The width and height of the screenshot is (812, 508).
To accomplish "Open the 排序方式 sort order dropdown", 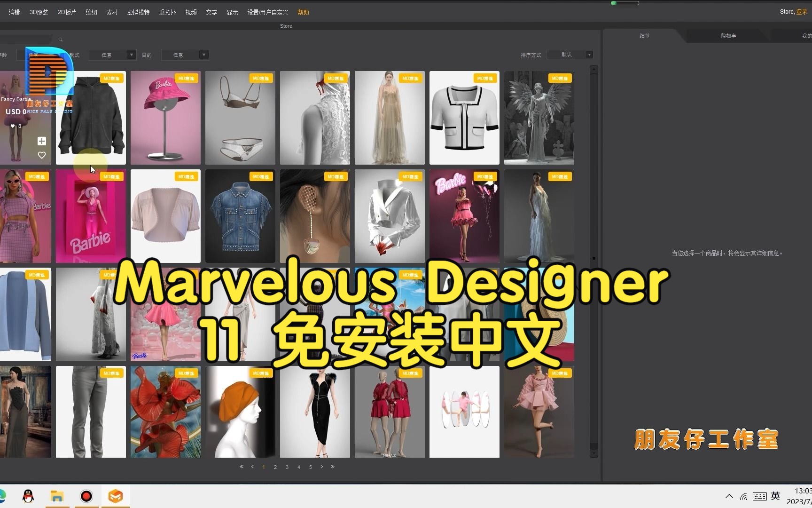I will pyautogui.click(x=570, y=55).
